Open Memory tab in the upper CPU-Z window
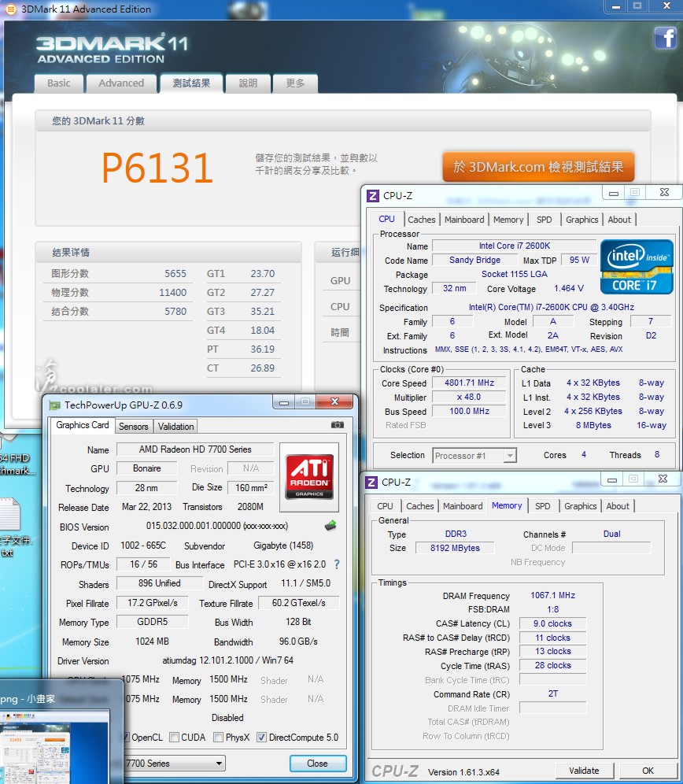 pos(508,220)
